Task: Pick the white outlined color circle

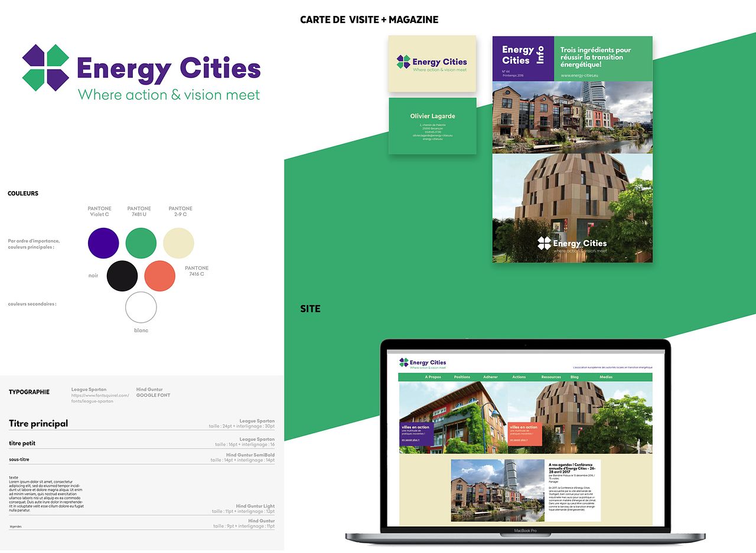Action: [x=141, y=307]
